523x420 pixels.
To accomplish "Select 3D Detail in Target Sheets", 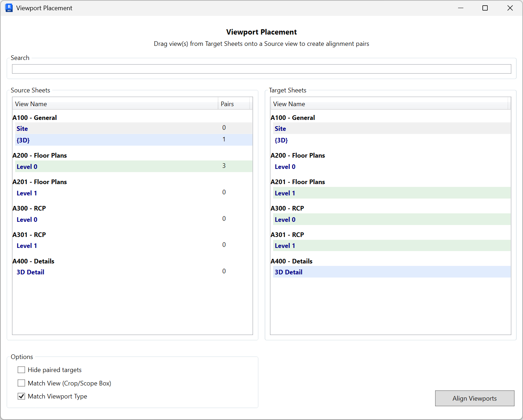I will point(289,272).
